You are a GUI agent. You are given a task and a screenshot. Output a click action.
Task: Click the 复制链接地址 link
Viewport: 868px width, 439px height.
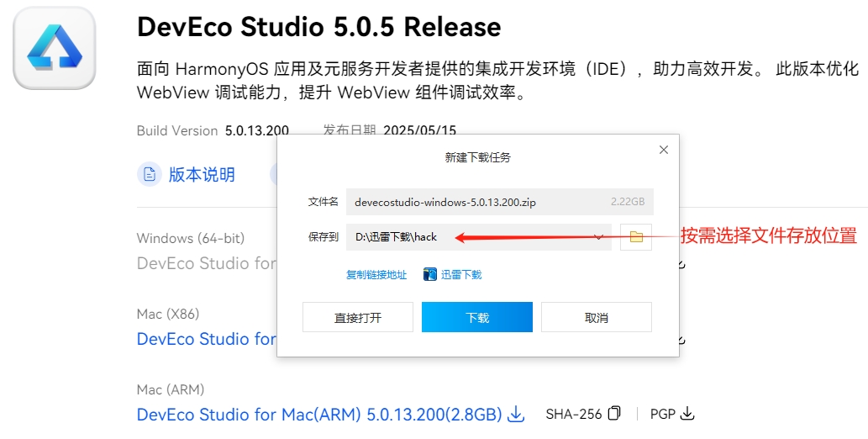[x=376, y=274]
